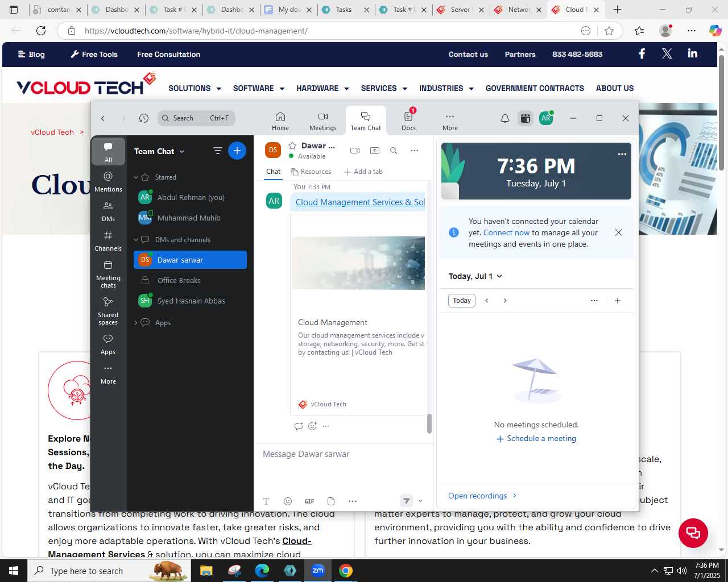Viewport: 728px width, 582px height.
Task: Click Schedule a meeting link
Action: coord(536,439)
